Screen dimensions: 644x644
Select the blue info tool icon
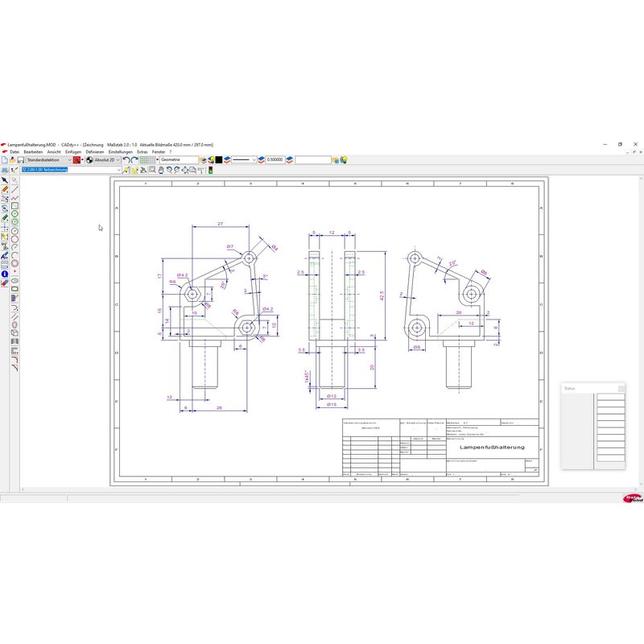point(5,275)
